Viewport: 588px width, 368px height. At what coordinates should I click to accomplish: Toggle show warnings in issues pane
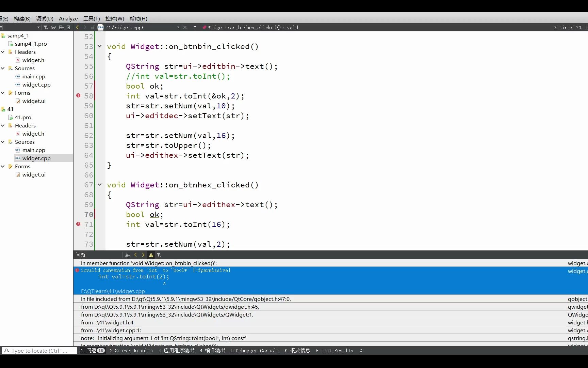pos(151,255)
